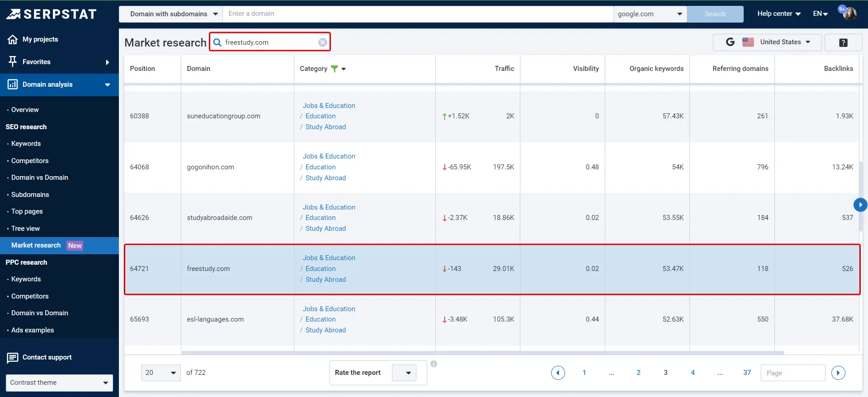Screen dimensions: 868x397
Task: Open Favorites pin icon
Action: (13, 61)
